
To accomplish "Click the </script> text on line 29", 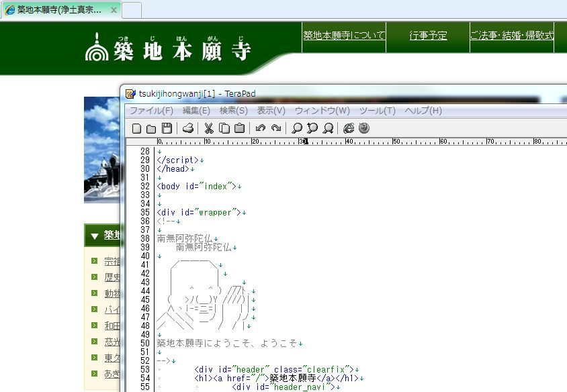I will (x=178, y=160).
